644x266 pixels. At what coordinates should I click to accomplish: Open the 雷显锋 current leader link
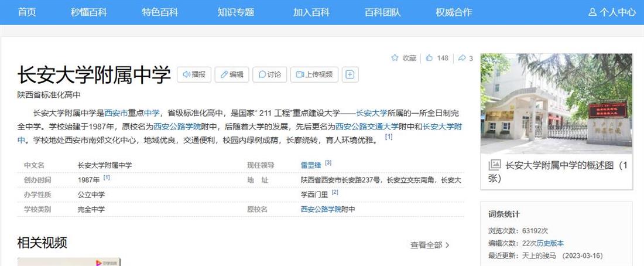311,165
